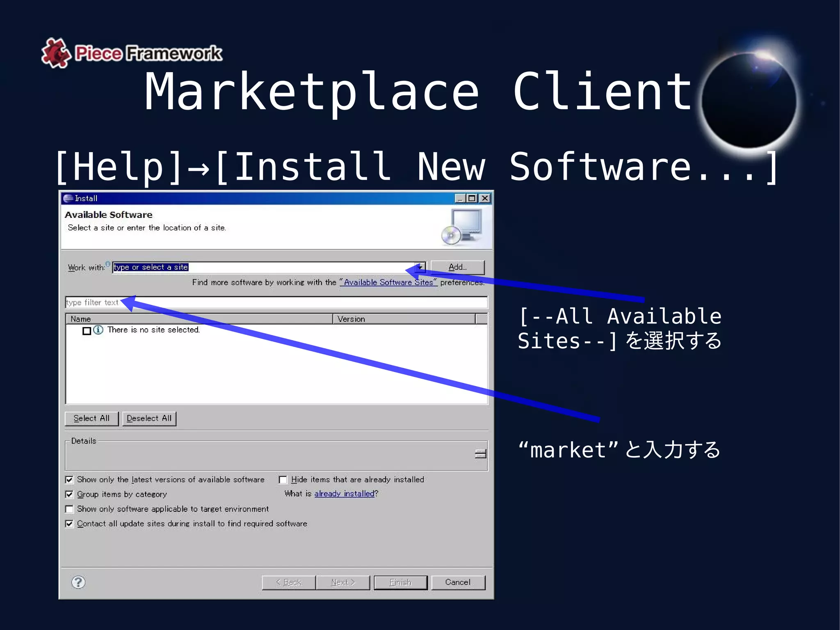Click the install wizard computer and CD image
The image size is (840, 630).
coord(462,227)
